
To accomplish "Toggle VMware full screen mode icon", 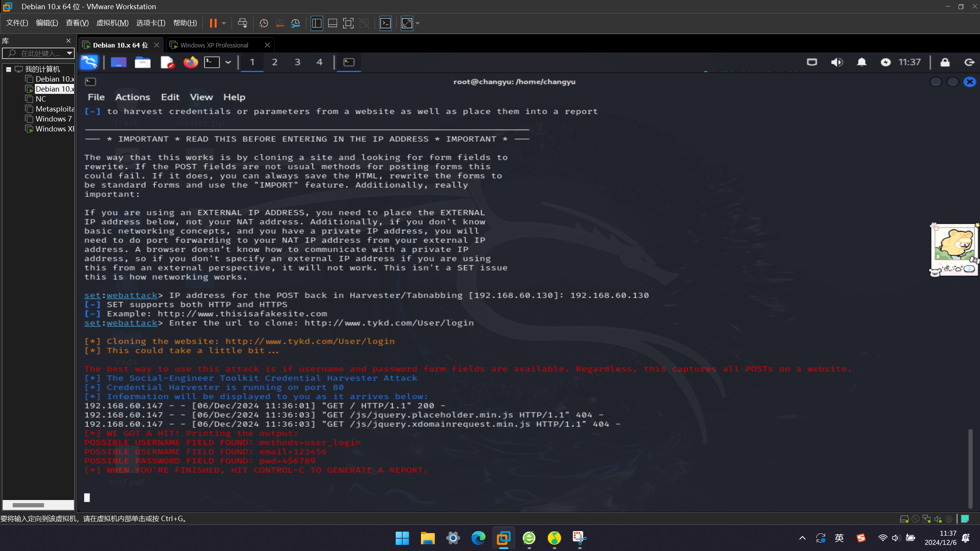I will 348,23.
